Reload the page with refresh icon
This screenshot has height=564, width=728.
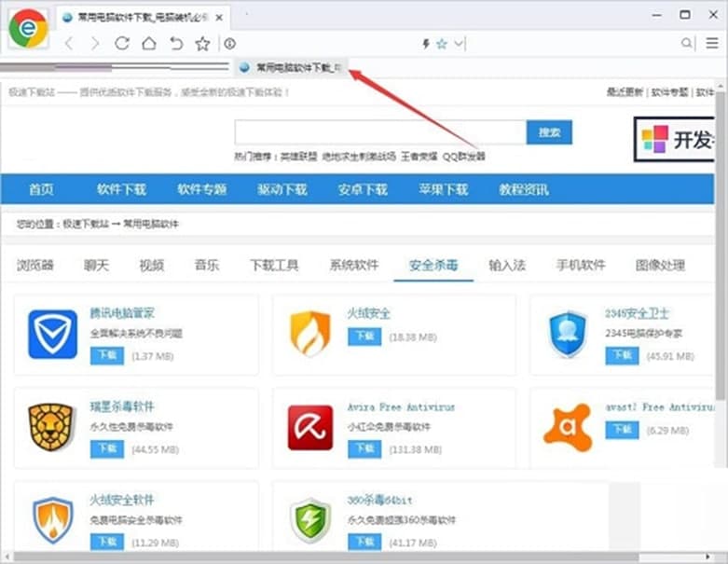[x=122, y=44]
